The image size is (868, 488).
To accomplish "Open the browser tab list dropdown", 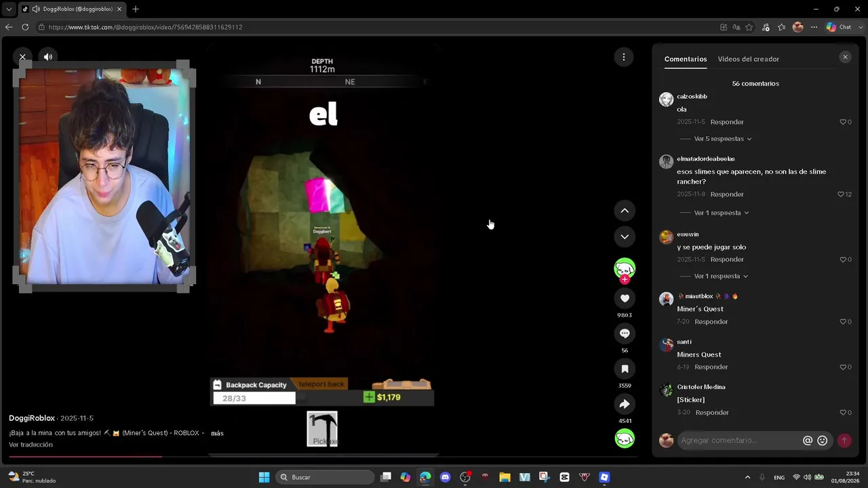I will tap(9, 9).
